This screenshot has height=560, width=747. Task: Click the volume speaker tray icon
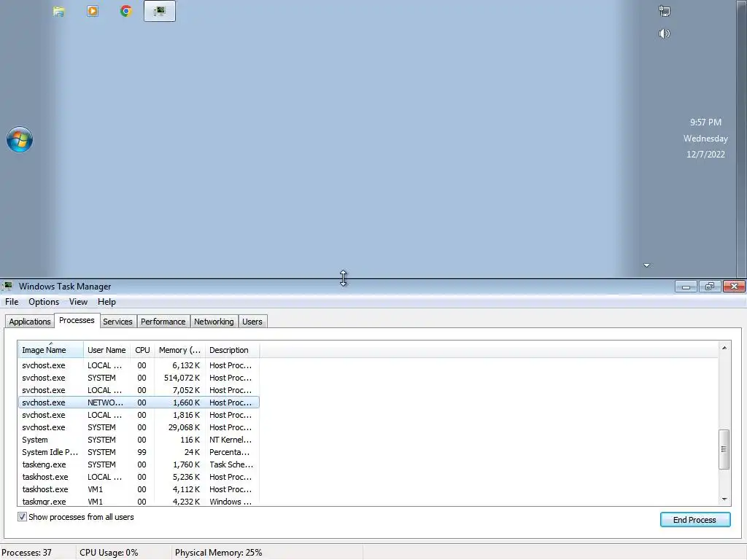(664, 34)
